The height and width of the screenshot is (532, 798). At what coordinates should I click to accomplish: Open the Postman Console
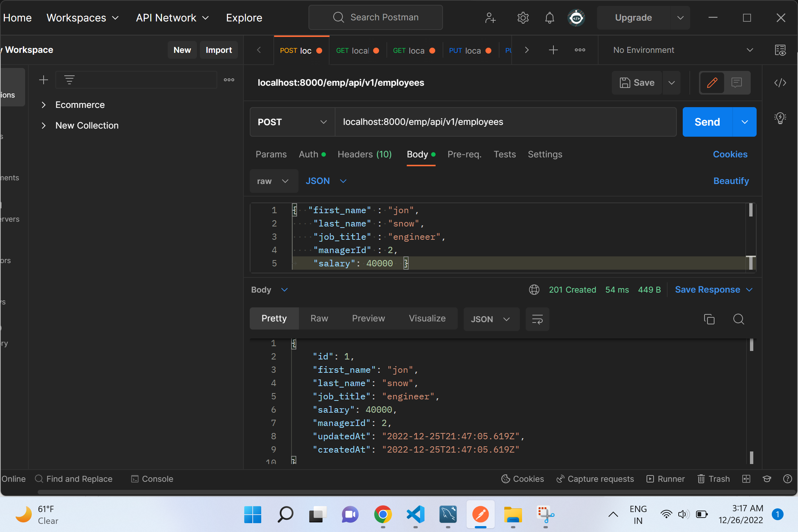[x=152, y=479]
